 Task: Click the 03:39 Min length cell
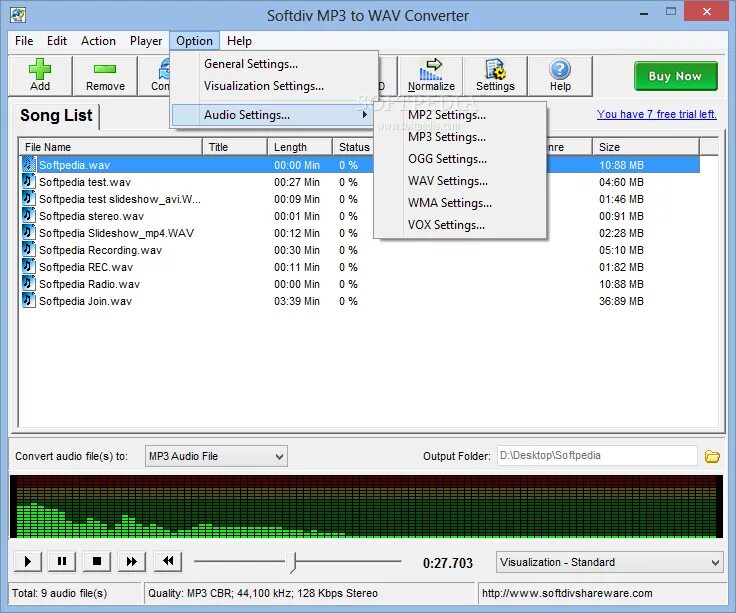(297, 301)
